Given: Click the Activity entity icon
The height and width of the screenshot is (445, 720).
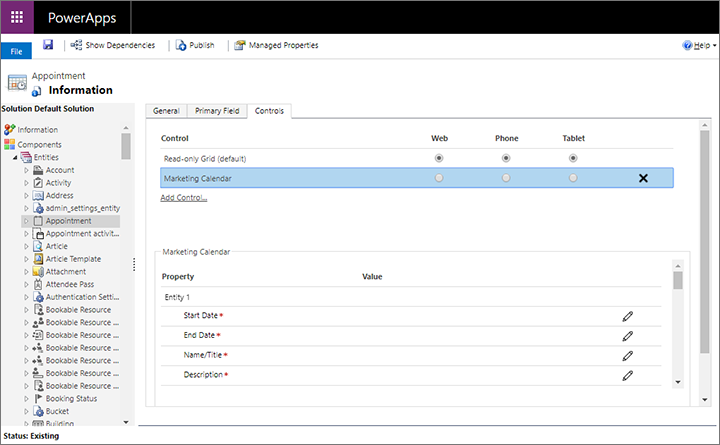Looking at the screenshot, I should click(39, 183).
